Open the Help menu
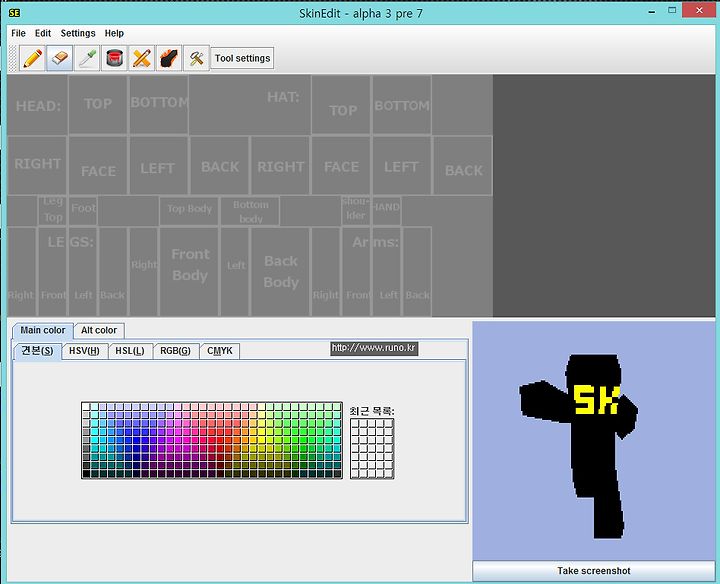This screenshot has height=584, width=720. [x=114, y=33]
